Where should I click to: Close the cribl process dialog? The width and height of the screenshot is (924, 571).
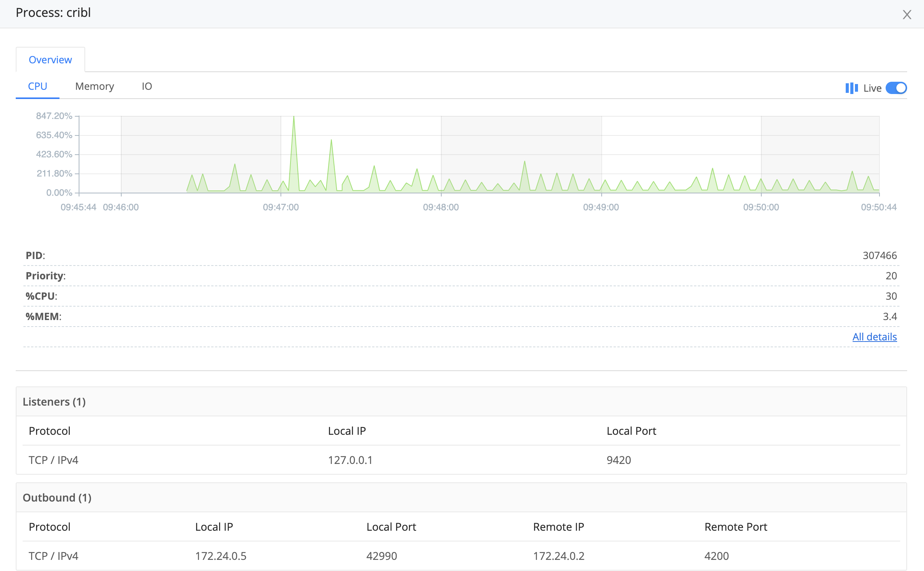point(907,15)
